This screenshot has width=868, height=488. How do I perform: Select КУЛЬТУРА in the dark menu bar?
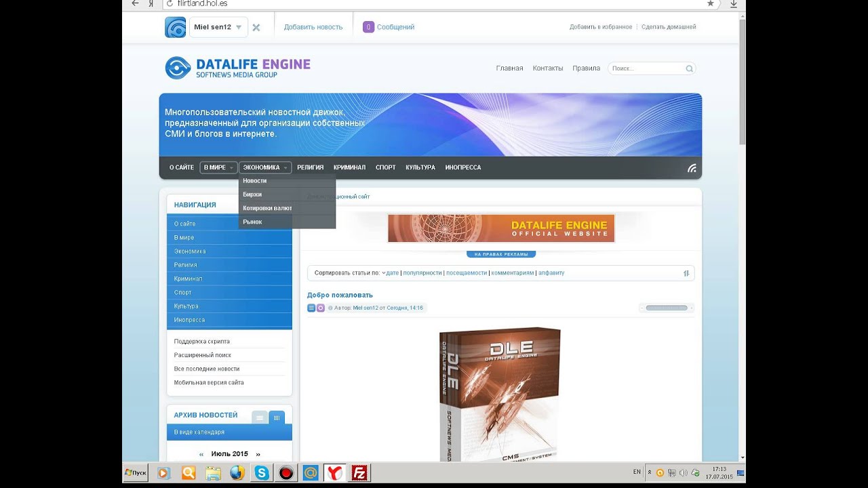pyautogui.click(x=420, y=167)
